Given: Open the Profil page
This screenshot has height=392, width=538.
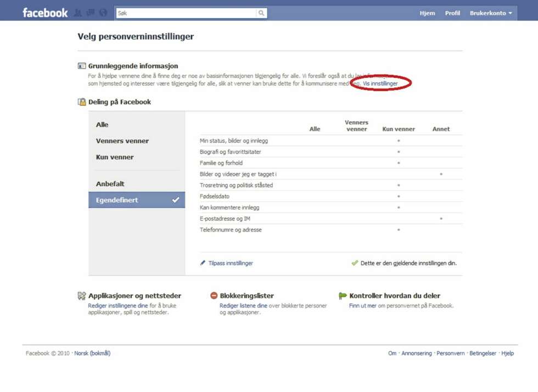Looking at the screenshot, I should point(452,13).
